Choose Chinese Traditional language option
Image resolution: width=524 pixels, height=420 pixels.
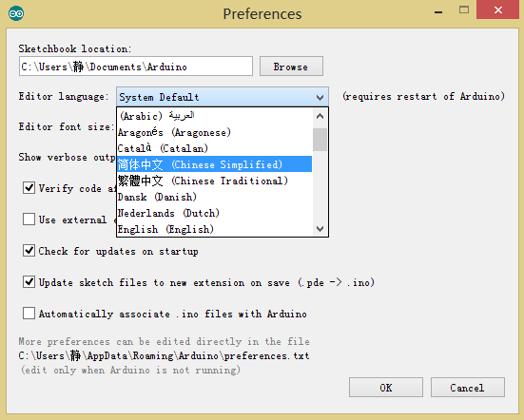point(214,181)
